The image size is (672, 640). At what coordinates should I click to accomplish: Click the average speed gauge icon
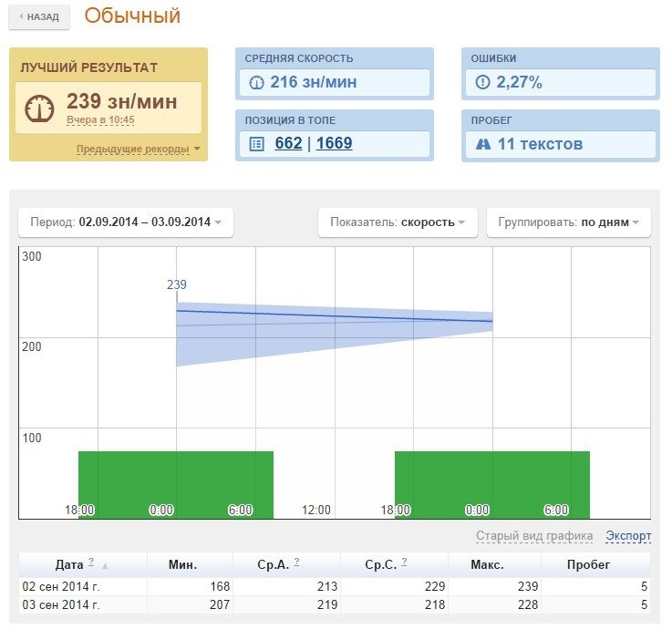point(256,83)
